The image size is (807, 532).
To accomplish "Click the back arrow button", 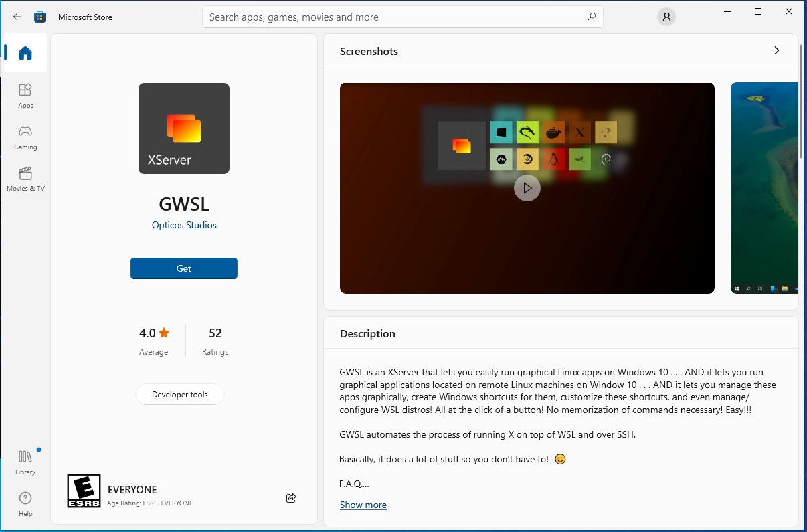I will point(17,17).
